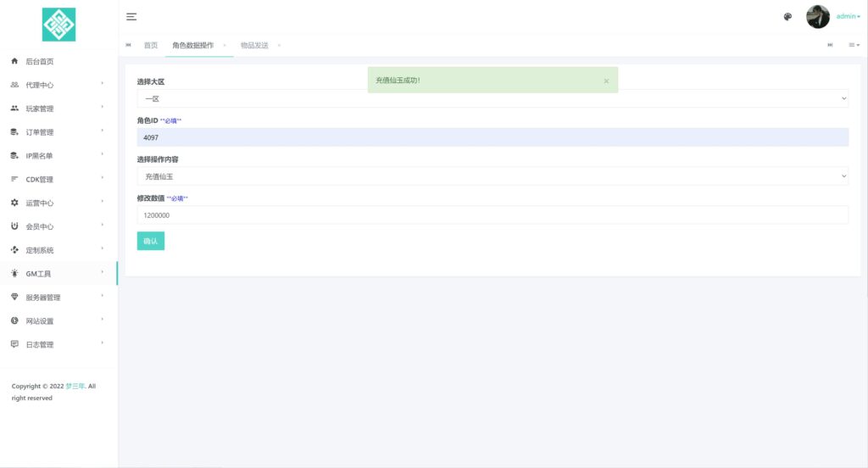This screenshot has height=468, width=868.
Task: Click the 修改数值 input field
Action: pos(492,215)
